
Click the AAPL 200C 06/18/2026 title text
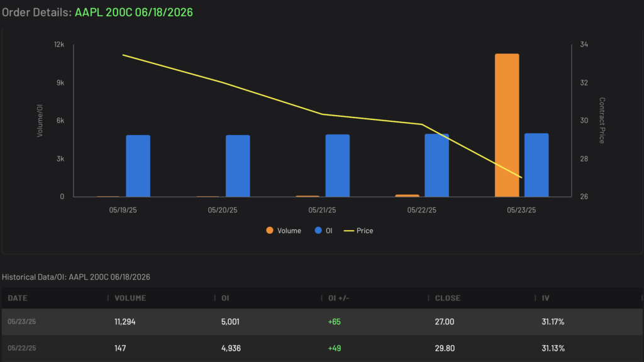(x=133, y=13)
